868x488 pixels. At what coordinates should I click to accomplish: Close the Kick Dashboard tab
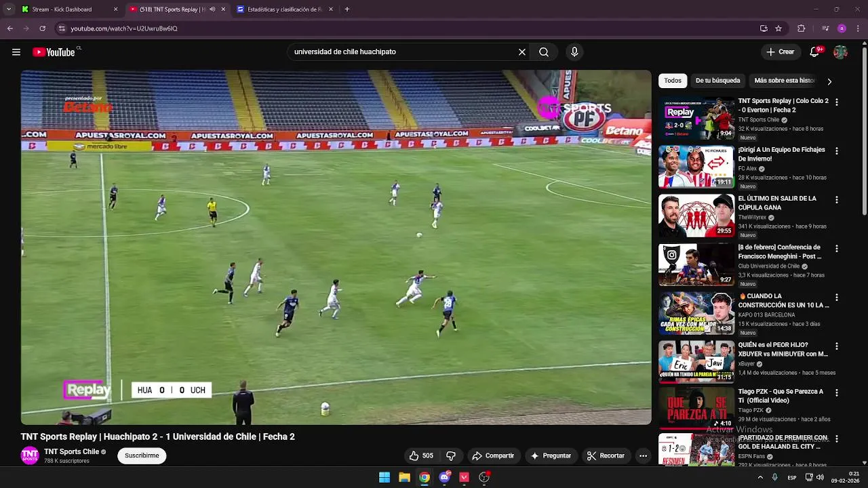point(115,9)
